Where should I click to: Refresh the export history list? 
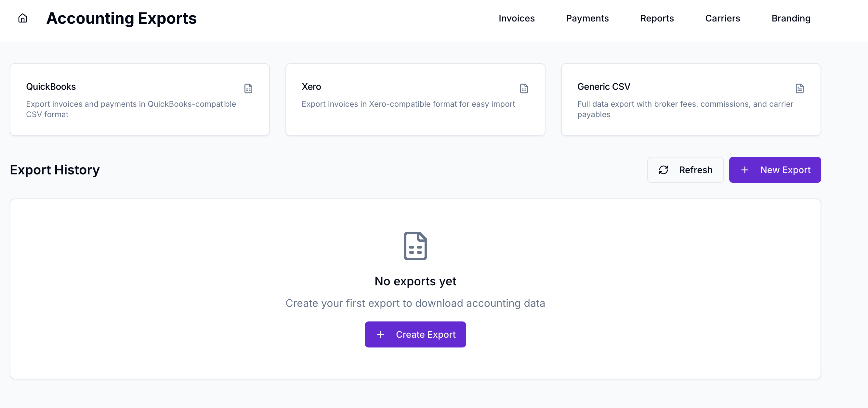pyautogui.click(x=685, y=170)
